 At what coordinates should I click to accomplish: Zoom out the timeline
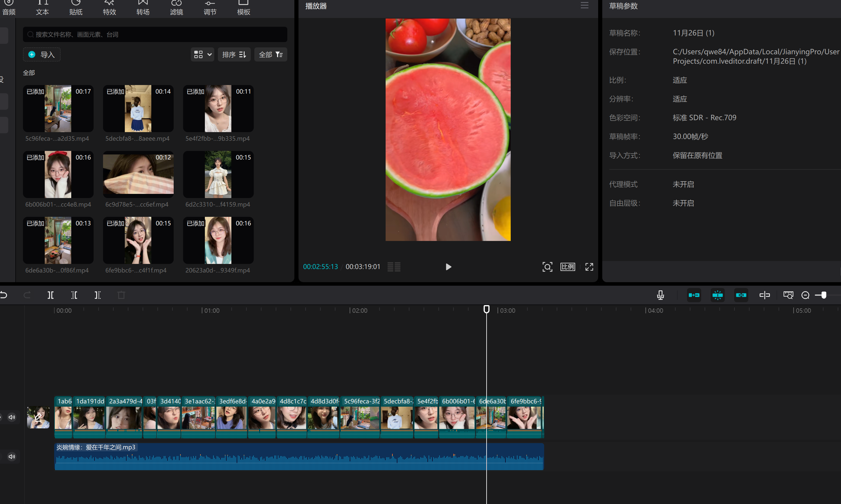805,295
